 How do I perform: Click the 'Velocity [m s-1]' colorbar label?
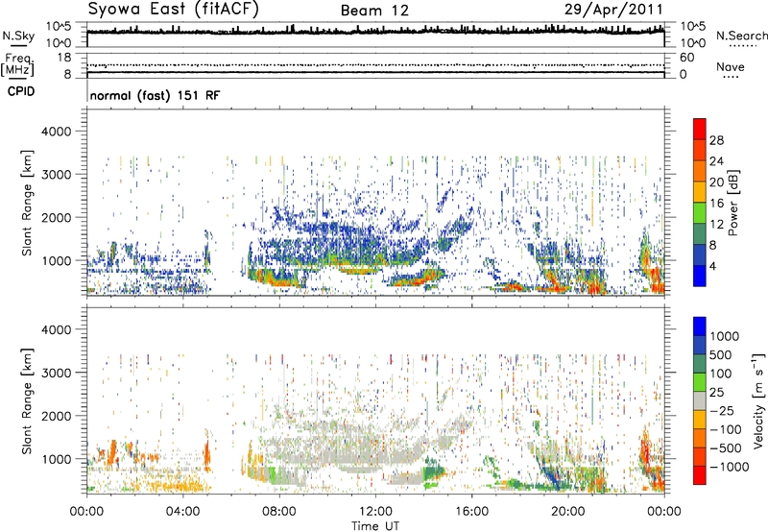758,400
